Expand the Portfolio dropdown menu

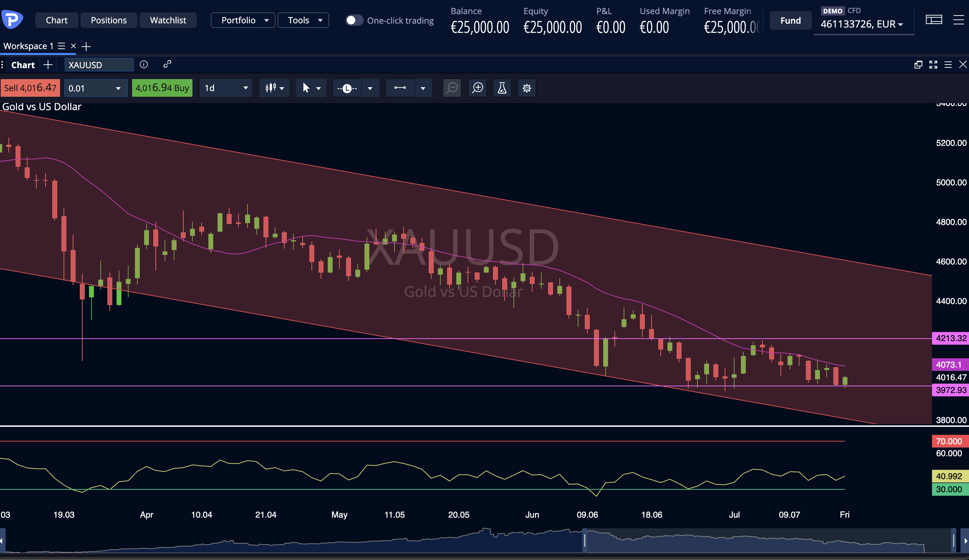tap(243, 20)
